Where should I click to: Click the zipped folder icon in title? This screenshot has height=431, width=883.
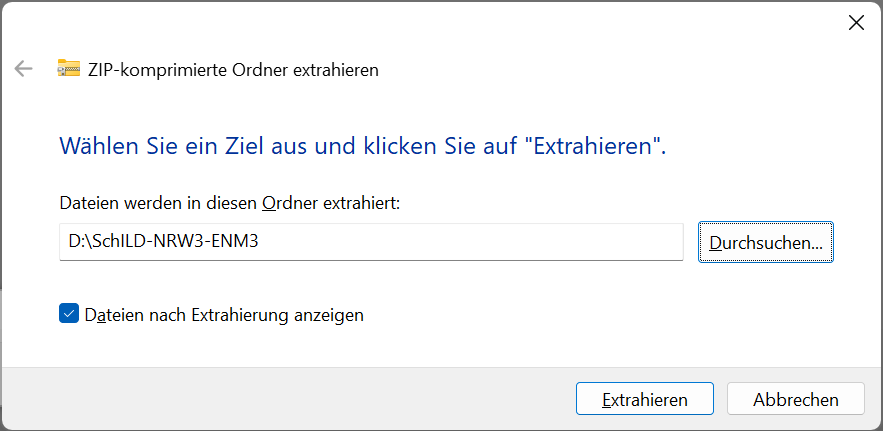(x=69, y=68)
